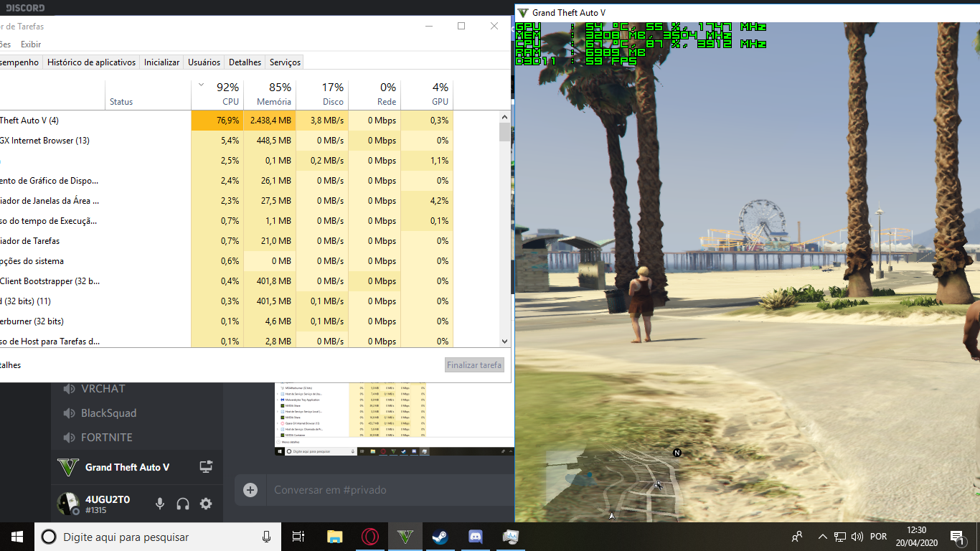
Task: Click the Discord screen share icon
Action: click(206, 467)
